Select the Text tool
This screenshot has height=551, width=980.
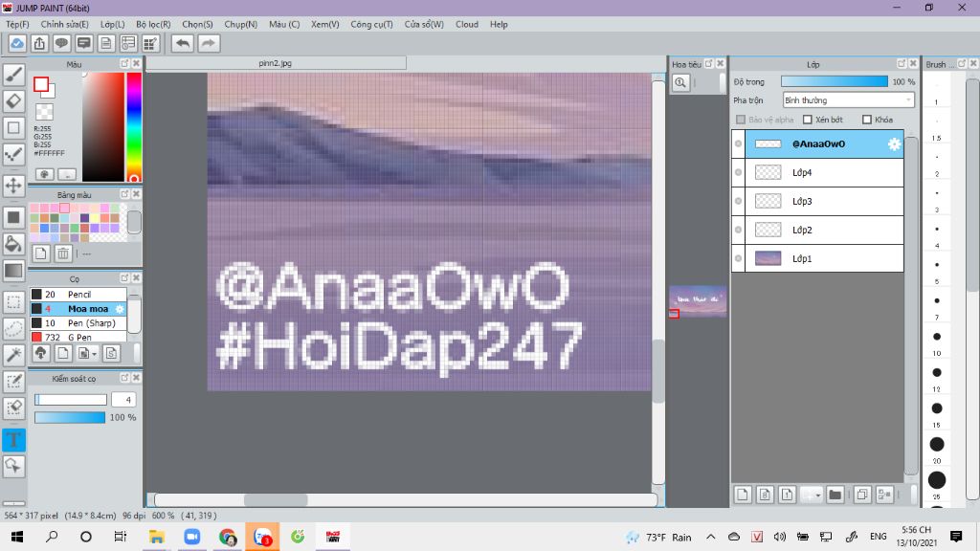[13, 440]
